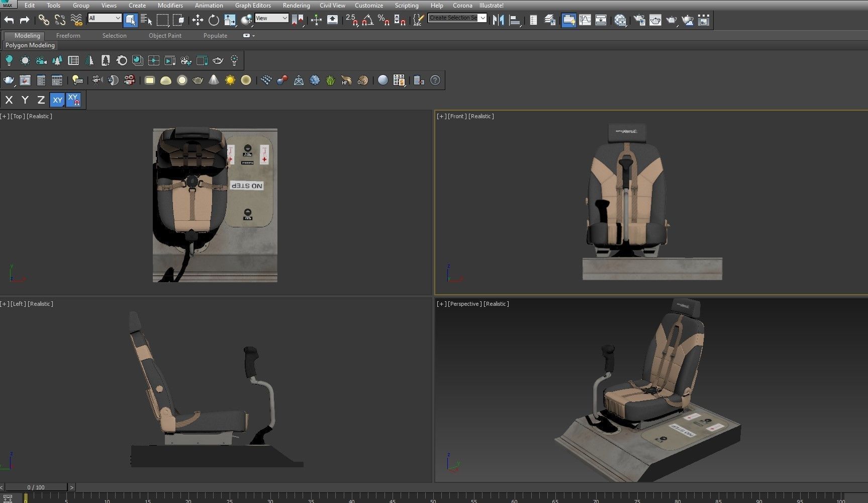Open the Modifiers menu
The height and width of the screenshot is (503, 868).
[170, 6]
